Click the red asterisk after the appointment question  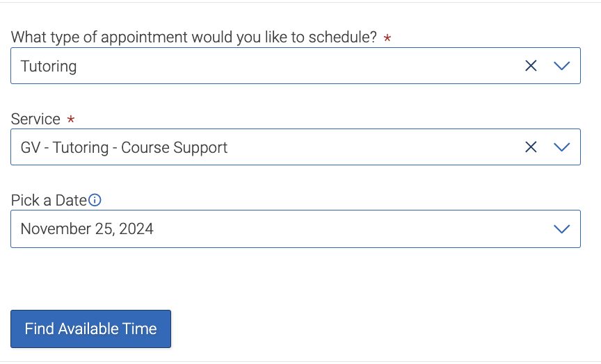[387, 39]
